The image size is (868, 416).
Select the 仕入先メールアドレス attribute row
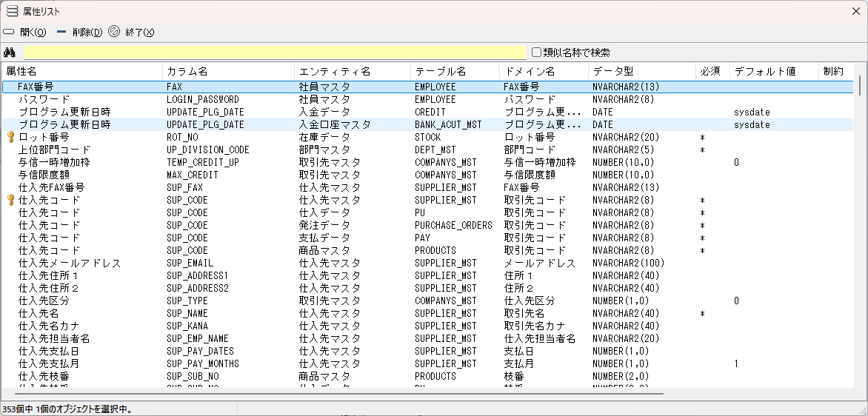(428, 264)
